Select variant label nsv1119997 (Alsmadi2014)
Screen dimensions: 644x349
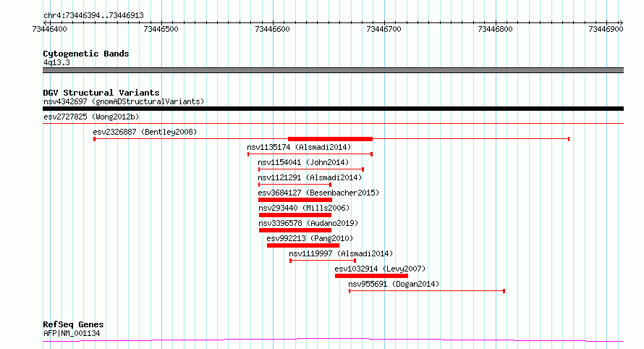(x=341, y=253)
